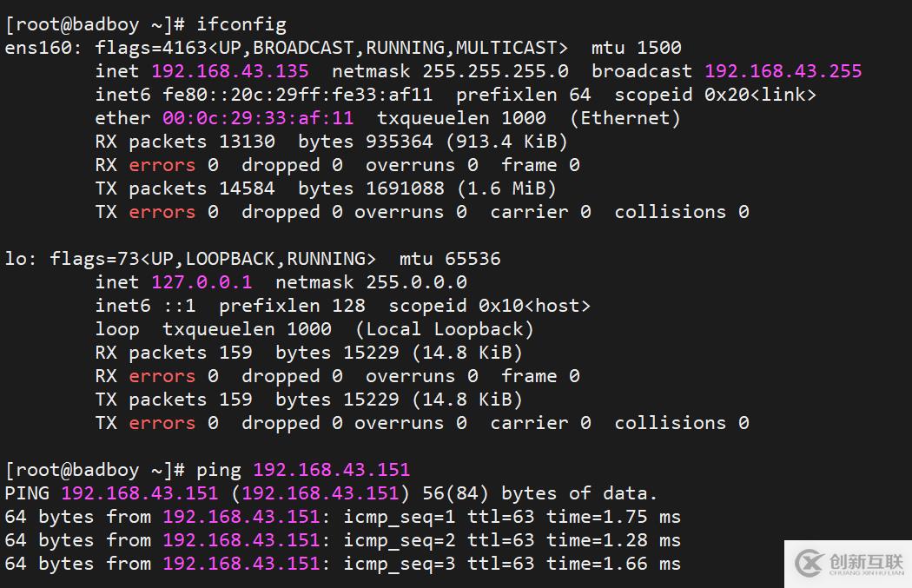The width and height of the screenshot is (912, 588).
Task: Click the time=1.28 ms value
Action: (x=613, y=540)
